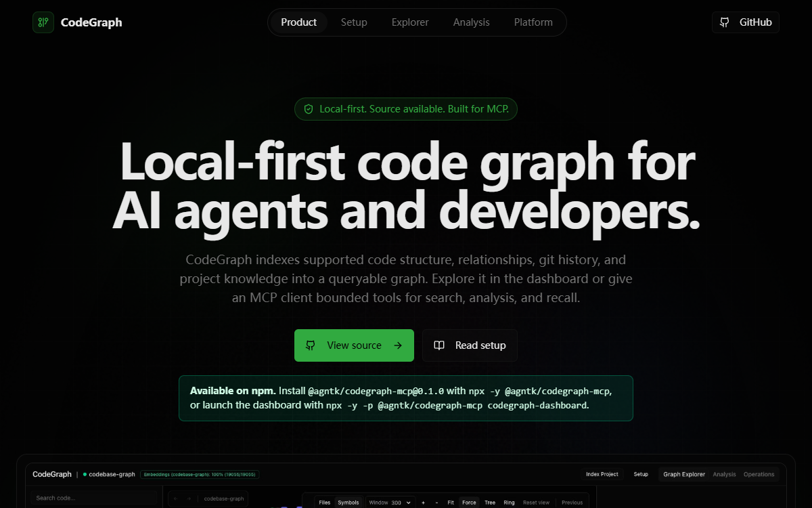This screenshot has width=812, height=508.
Task: Choose the Ring layout in dashboard preview
Action: click(510, 503)
